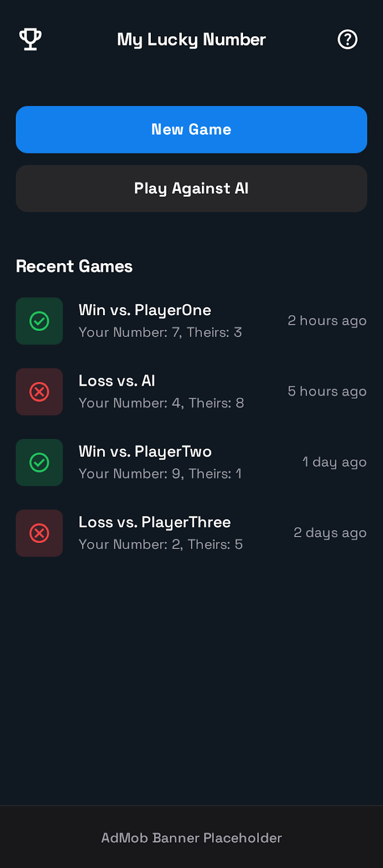This screenshot has width=383, height=868.
Task: Choose Play Against AI
Action: tap(191, 188)
